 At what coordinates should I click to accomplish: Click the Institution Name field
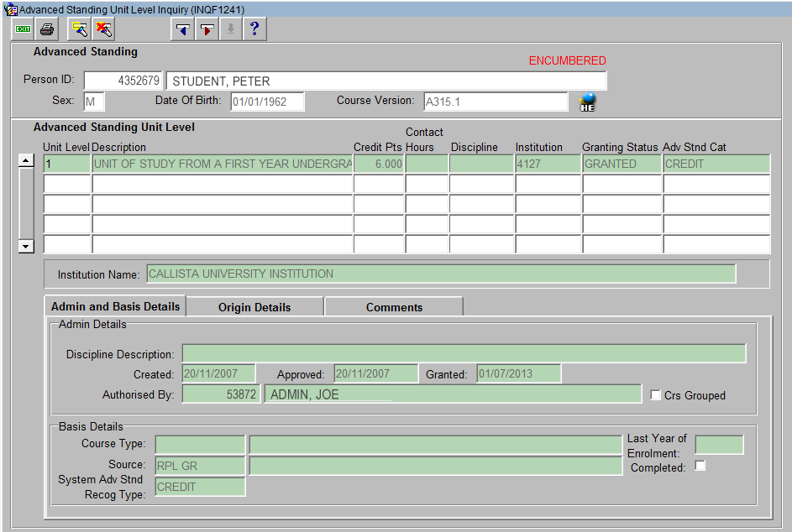[440, 274]
